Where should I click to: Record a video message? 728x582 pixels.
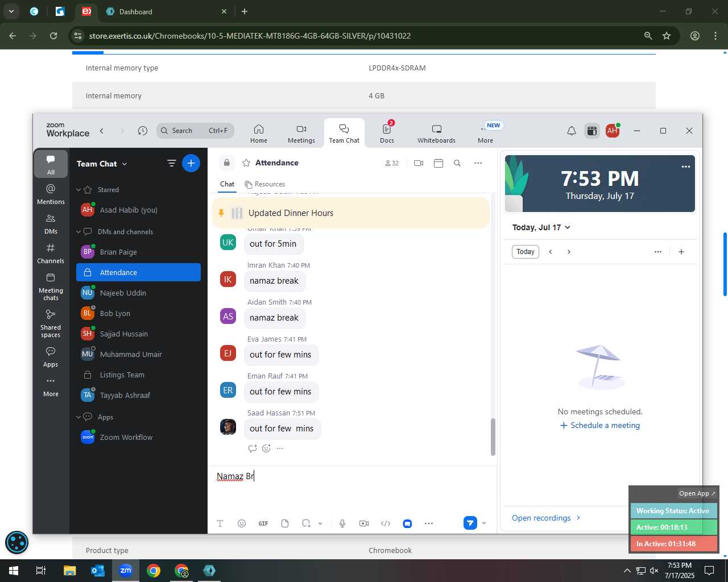364,523
